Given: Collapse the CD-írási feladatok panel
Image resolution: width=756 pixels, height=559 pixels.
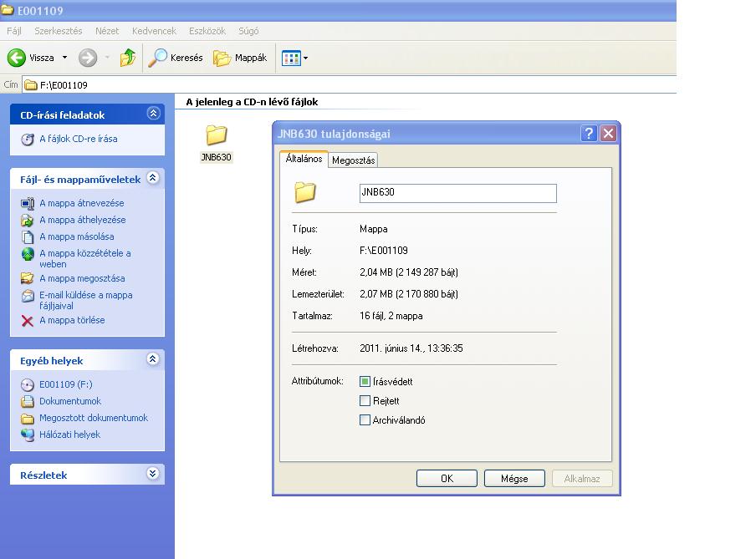Looking at the screenshot, I should 152,114.
